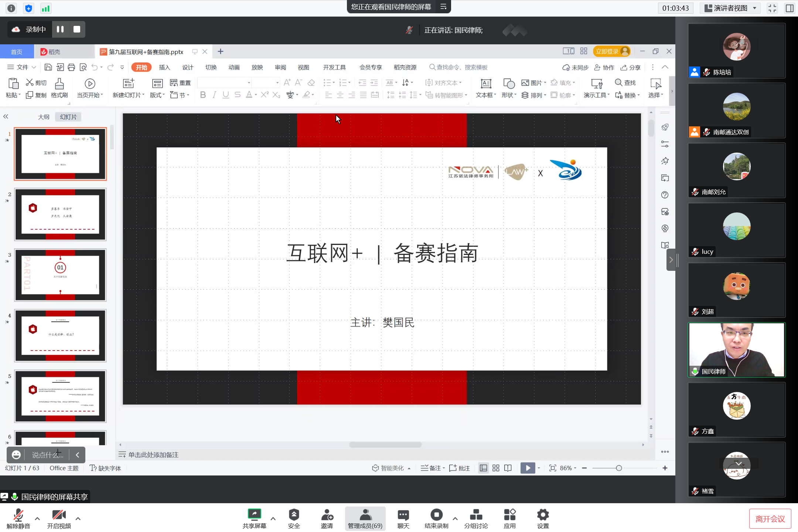Click the Leave Meeting button
The image size is (798, 532).
click(770, 519)
